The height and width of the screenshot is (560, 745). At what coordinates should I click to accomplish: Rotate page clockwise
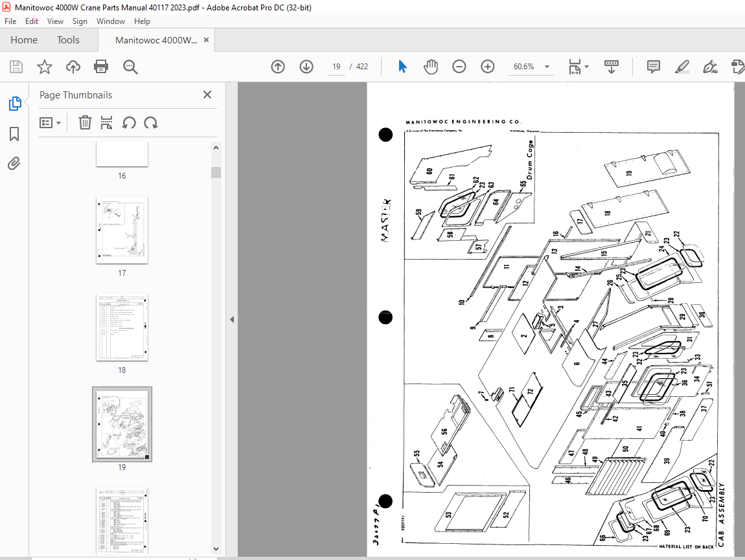[x=151, y=123]
